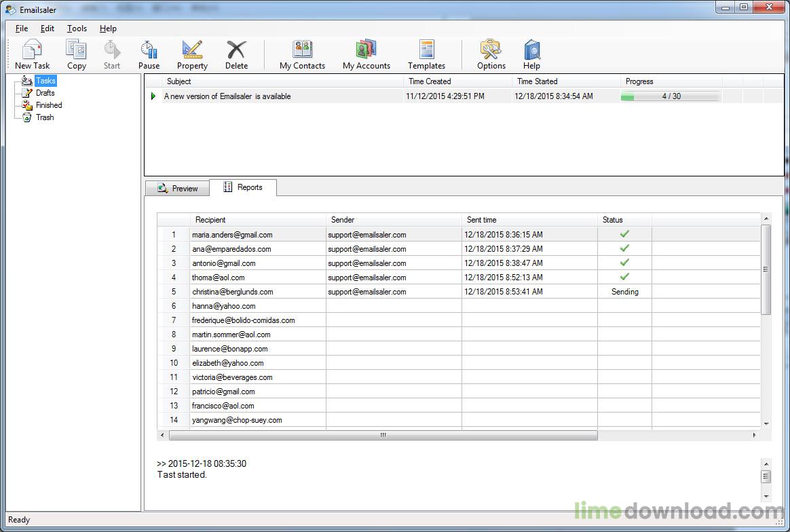
Task: Click the log timestamp 2015-12-18 08:35:30
Action: [207, 463]
